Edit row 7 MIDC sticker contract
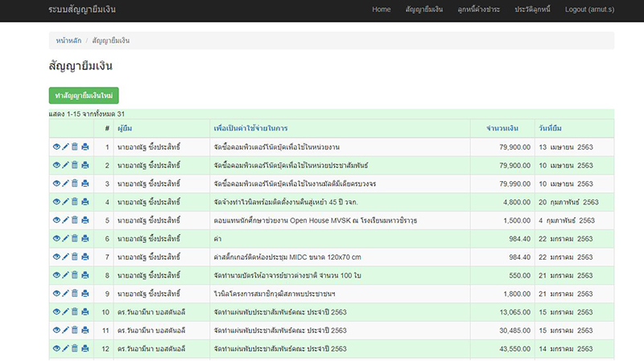 pos(65,257)
